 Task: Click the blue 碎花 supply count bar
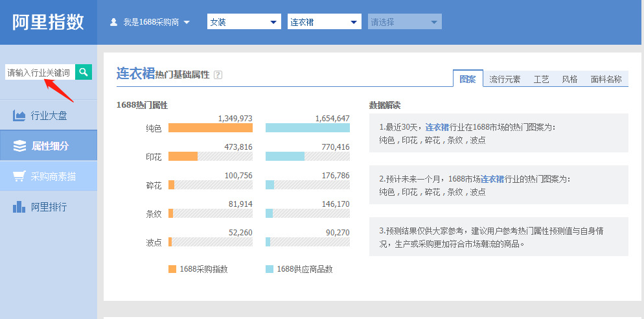pyautogui.click(x=270, y=185)
